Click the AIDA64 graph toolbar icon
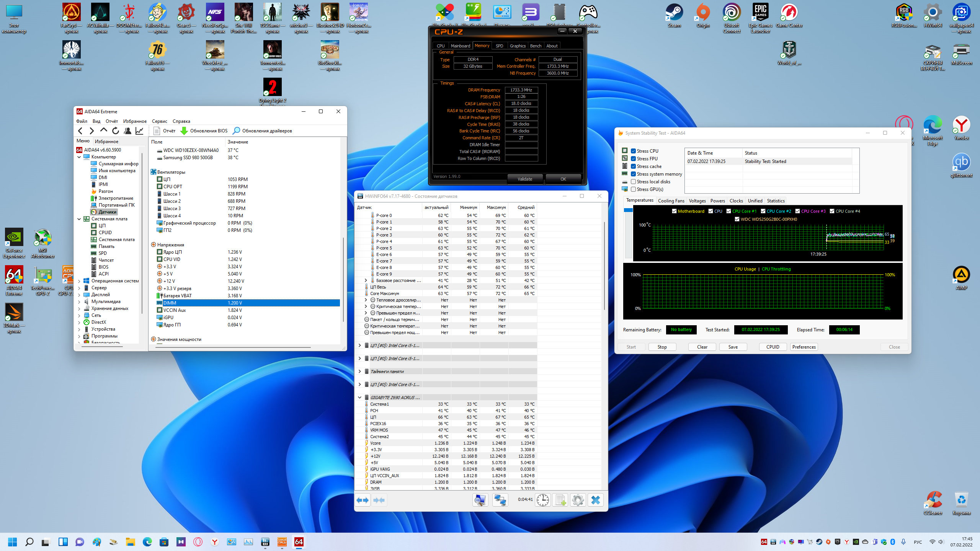980x551 pixels. pos(140,131)
